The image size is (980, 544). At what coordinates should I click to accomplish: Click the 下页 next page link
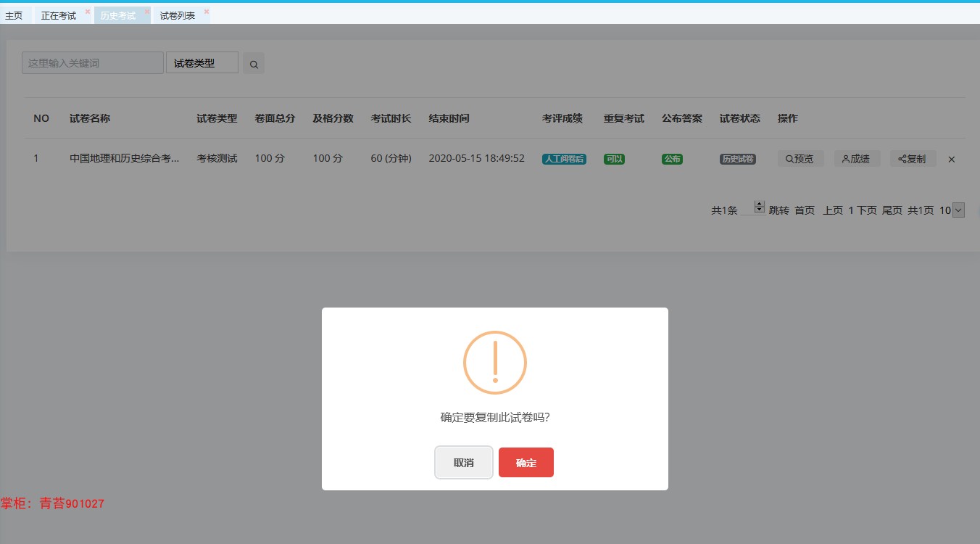point(867,210)
